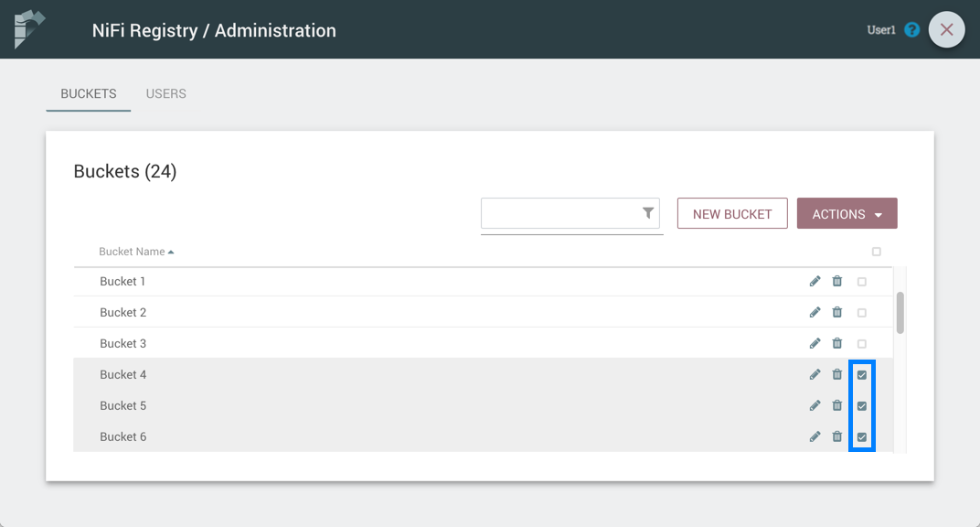Uncheck the Bucket 4 checkbox

tap(861, 375)
